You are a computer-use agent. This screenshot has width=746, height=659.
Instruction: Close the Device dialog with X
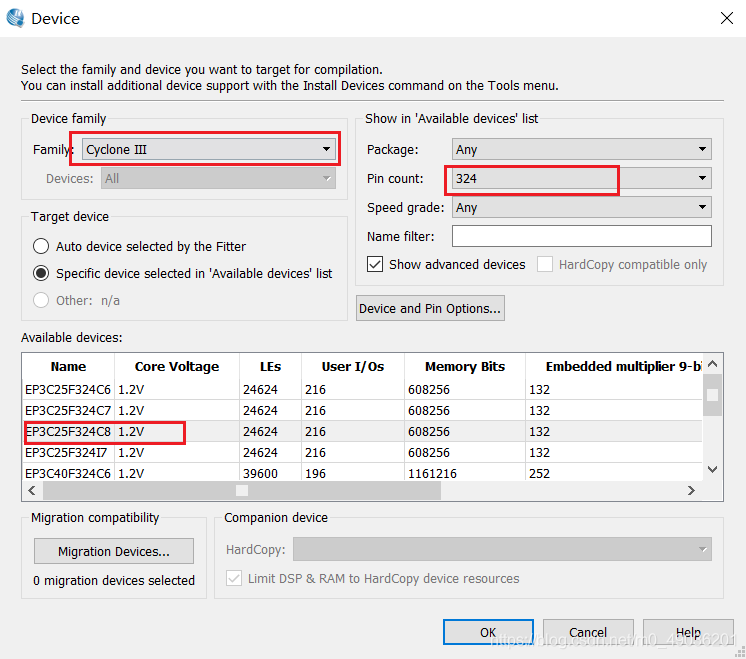(726, 18)
